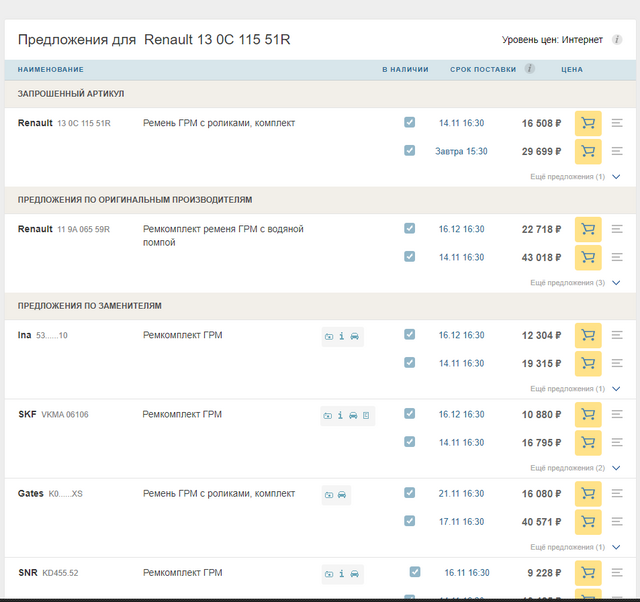The width and height of the screenshot is (640, 602).
Task: Open info icon for Ina part
Action: (x=342, y=336)
